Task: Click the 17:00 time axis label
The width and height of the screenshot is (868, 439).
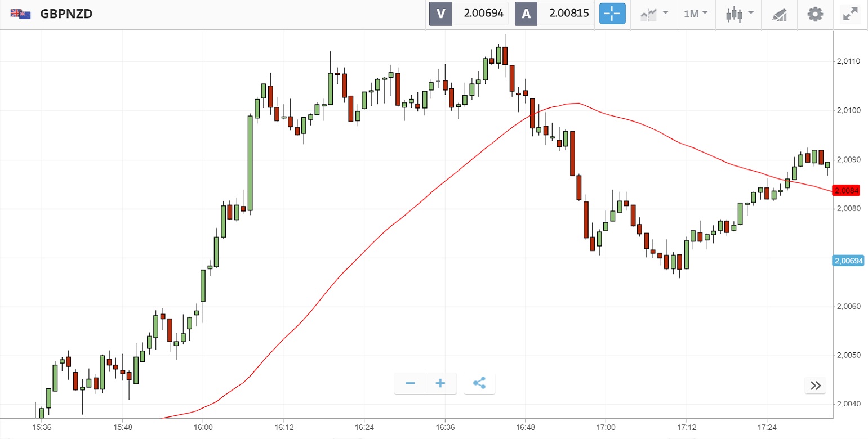Action: click(605, 428)
